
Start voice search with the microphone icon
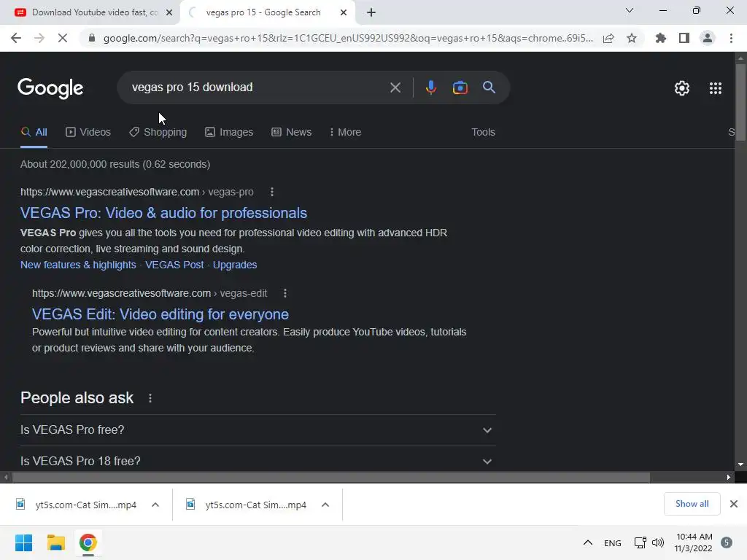(x=430, y=87)
